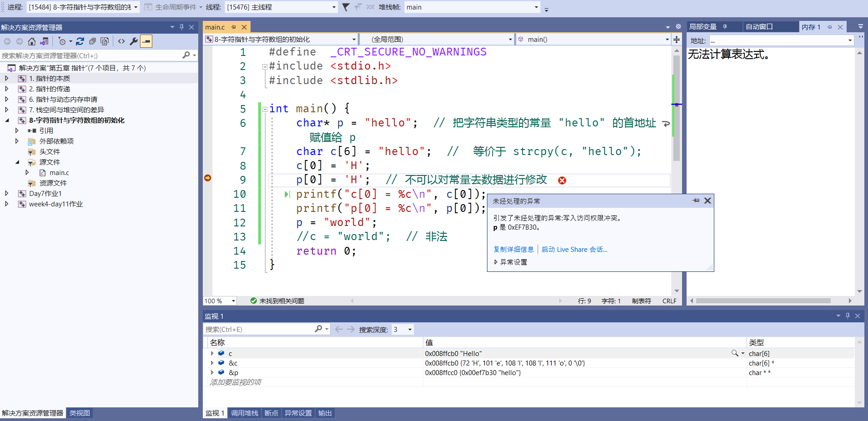Image resolution: width=868 pixels, height=421 pixels.
Task: Click the forward arrow in Watch 1 toolbar
Action: click(351, 329)
